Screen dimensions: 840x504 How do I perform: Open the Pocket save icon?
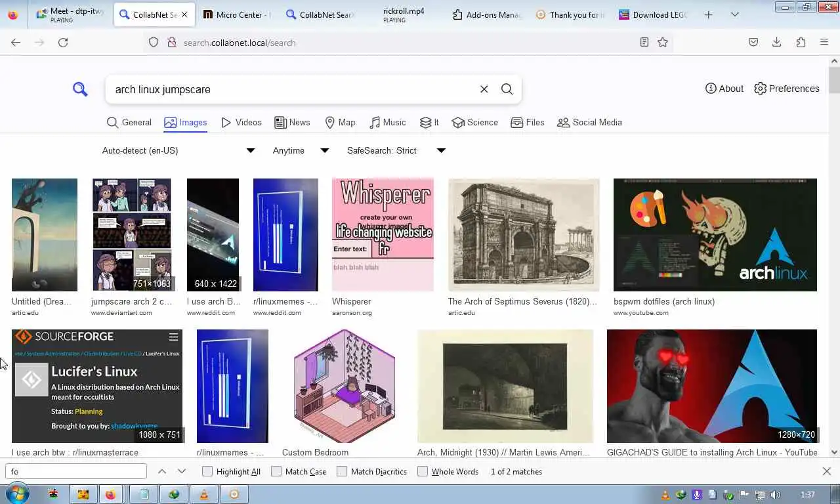click(753, 42)
